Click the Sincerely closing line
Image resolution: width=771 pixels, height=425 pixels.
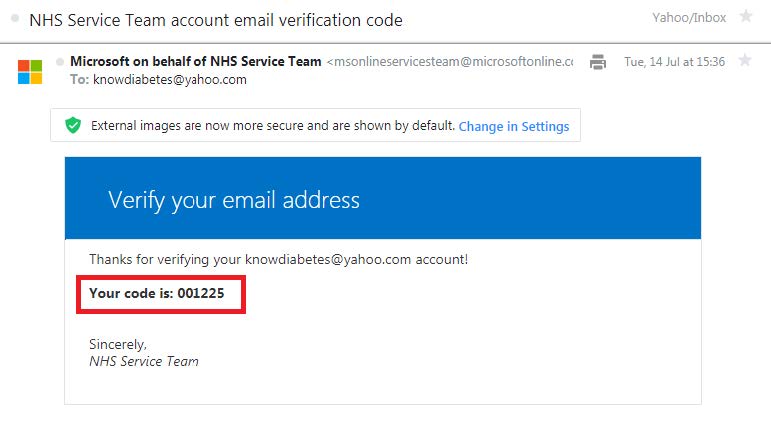click(118, 344)
